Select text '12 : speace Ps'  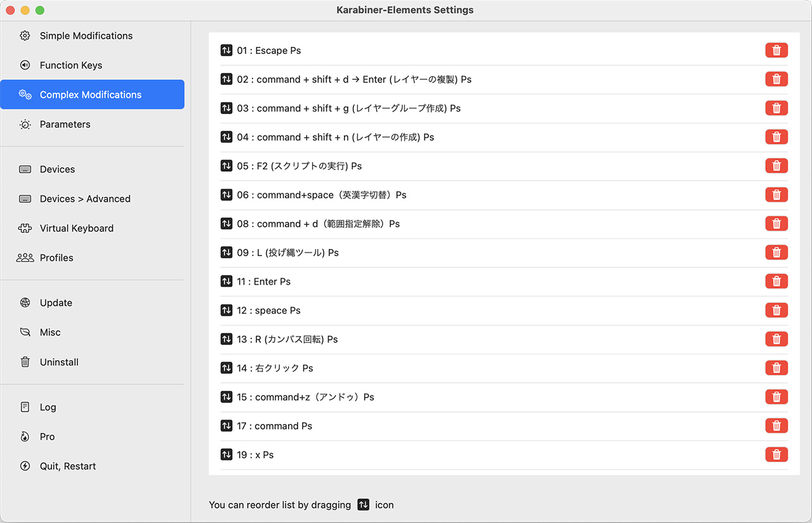coord(269,311)
